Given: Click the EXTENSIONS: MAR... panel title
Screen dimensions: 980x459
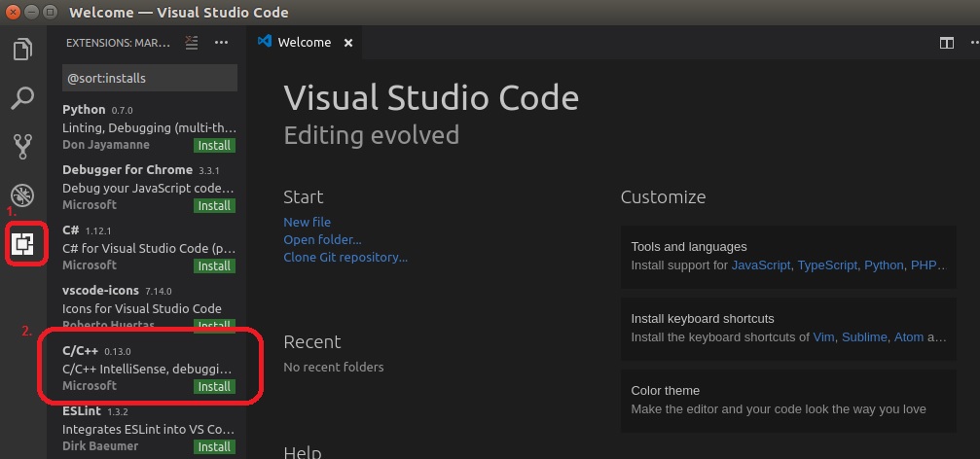Looking at the screenshot, I should 118,43.
